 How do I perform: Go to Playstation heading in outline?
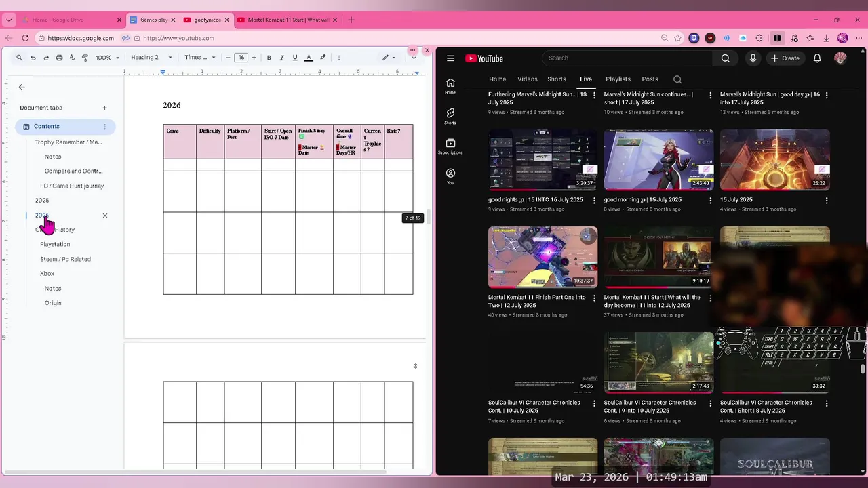[x=55, y=244]
